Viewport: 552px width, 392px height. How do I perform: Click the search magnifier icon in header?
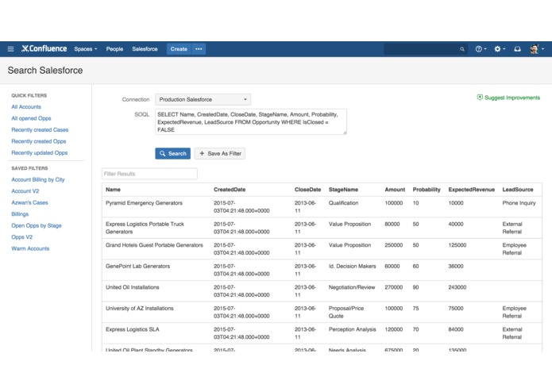pyautogui.click(x=462, y=49)
